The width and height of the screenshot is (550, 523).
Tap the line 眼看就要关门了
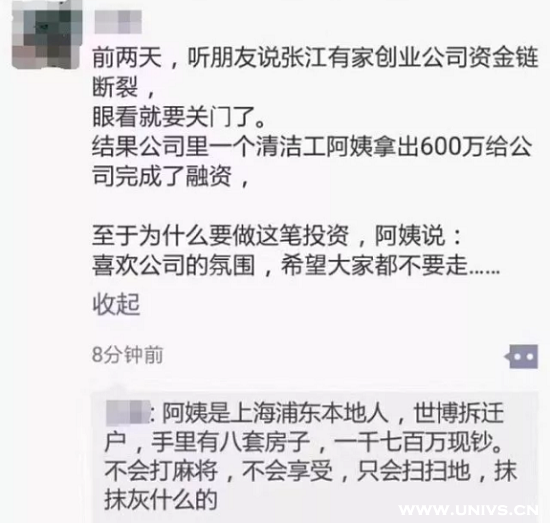(x=179, y=117)
